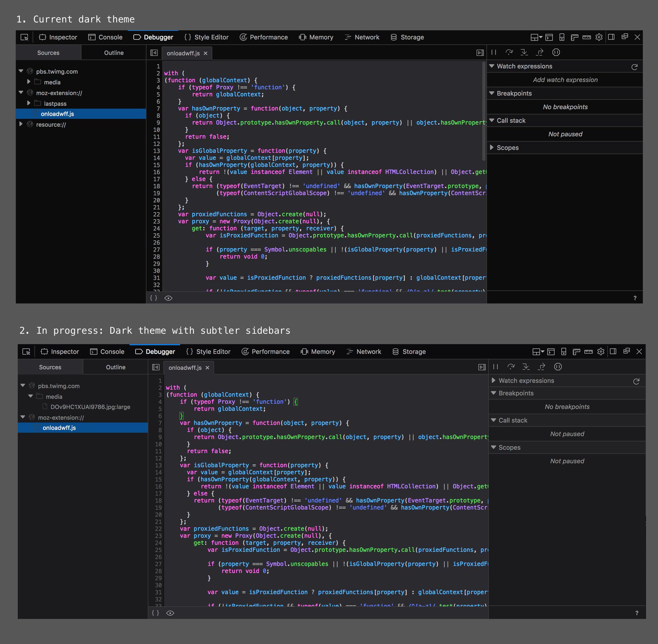This screenshot has width=658, height=644.
Task: Click pause on exceptions icon in the top debugger
Action: pos(556,52)
